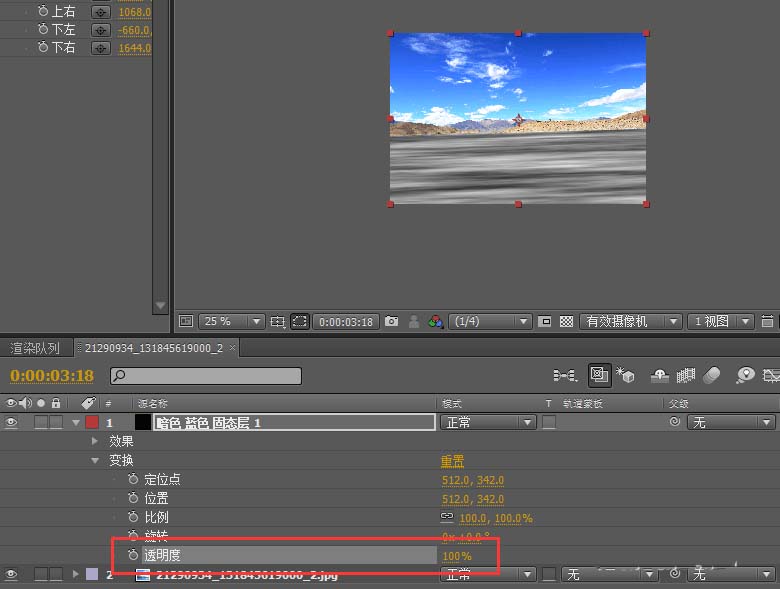Click the stopwatch for 下右 property
The width and height of the screenshot is (780, 589).
click(x=43, y=47)
